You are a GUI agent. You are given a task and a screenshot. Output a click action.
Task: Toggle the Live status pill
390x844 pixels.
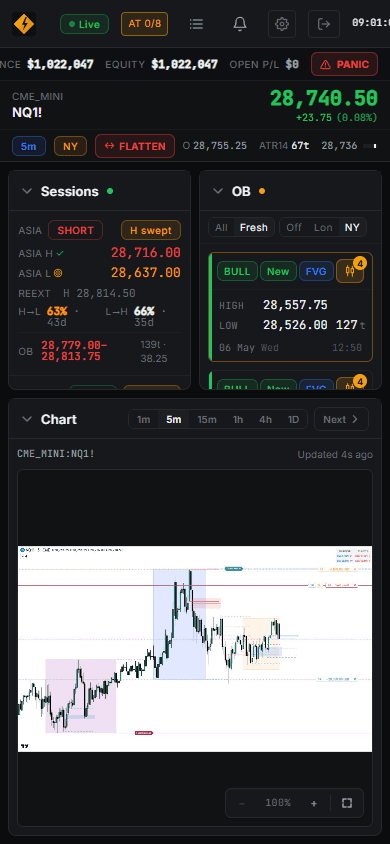[84, 24]
